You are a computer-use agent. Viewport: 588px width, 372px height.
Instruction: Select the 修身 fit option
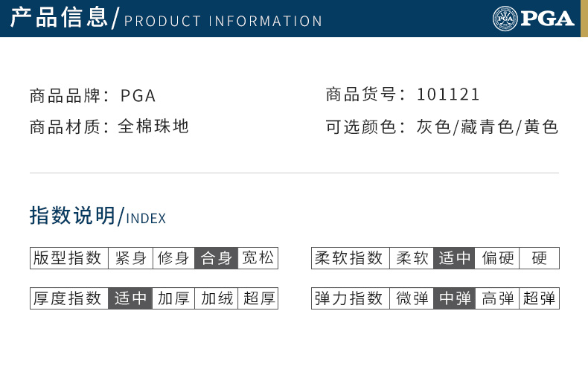pos(173,258)
